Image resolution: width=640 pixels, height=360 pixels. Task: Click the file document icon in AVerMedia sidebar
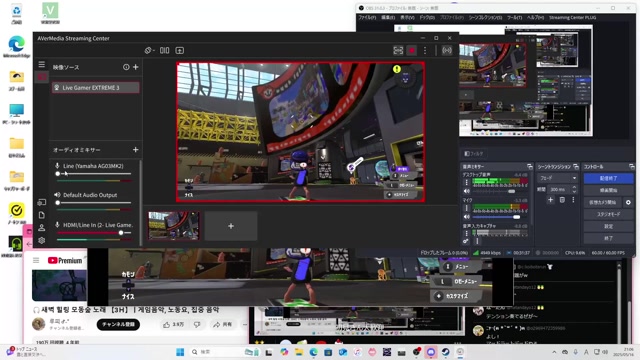pos(42,215)
